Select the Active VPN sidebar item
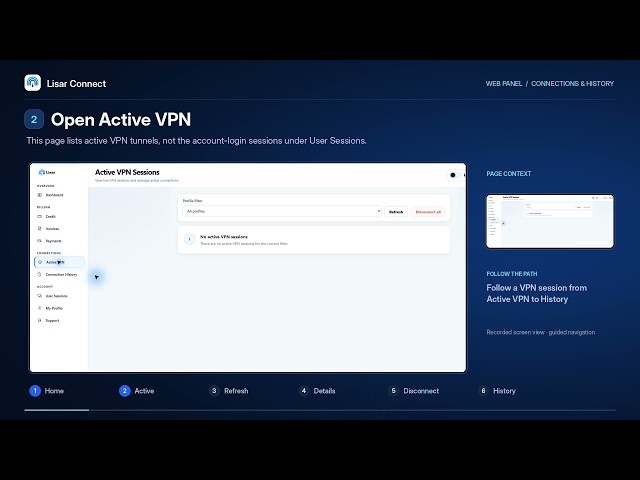640x480 pixels. point(60,262)
